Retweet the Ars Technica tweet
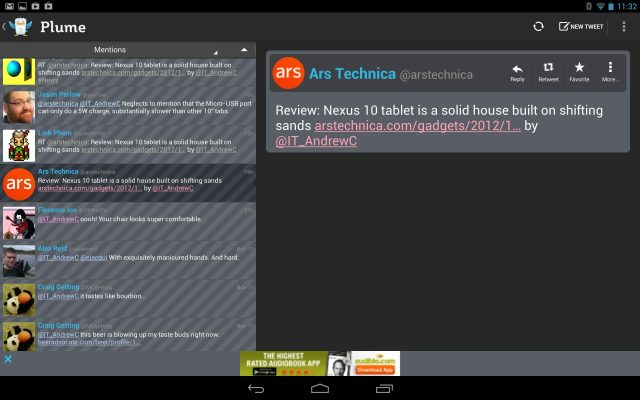 point(548,73)
